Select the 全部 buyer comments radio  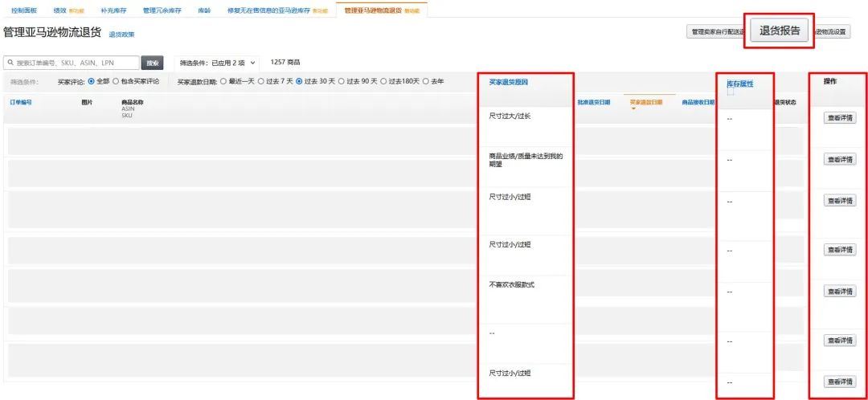tap(92, 81)
